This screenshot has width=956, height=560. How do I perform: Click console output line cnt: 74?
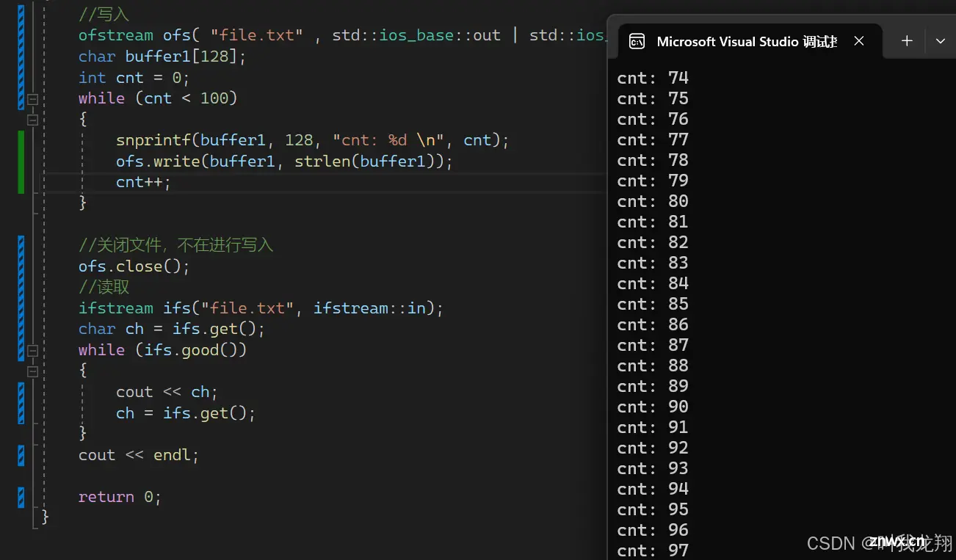(x=653, y=78)
